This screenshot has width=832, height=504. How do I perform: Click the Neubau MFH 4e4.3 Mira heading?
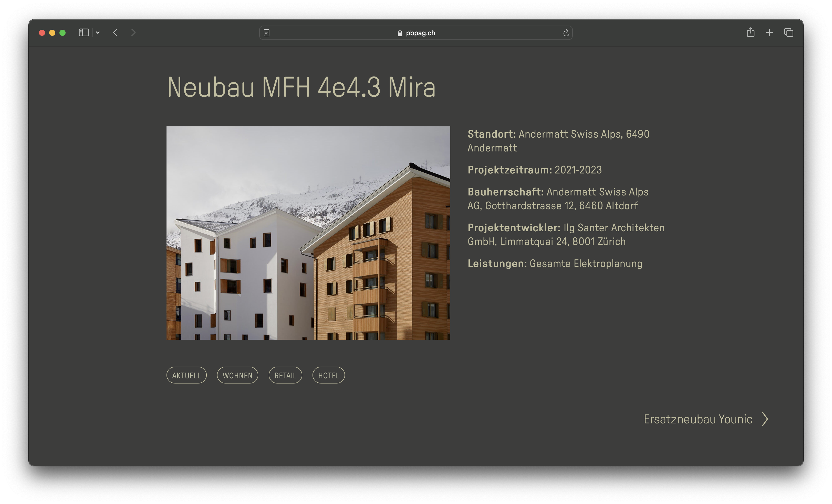point(301,87)
